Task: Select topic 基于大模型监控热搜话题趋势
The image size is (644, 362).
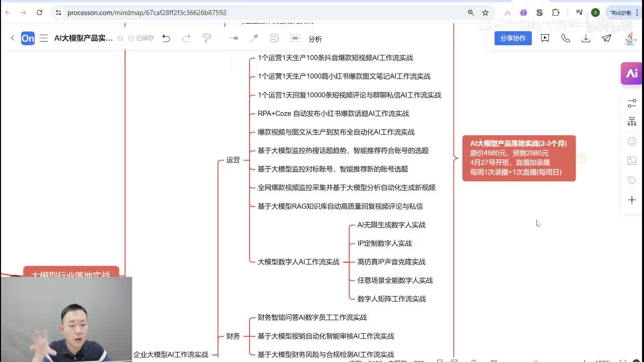Action: click(x=343, y=151)
